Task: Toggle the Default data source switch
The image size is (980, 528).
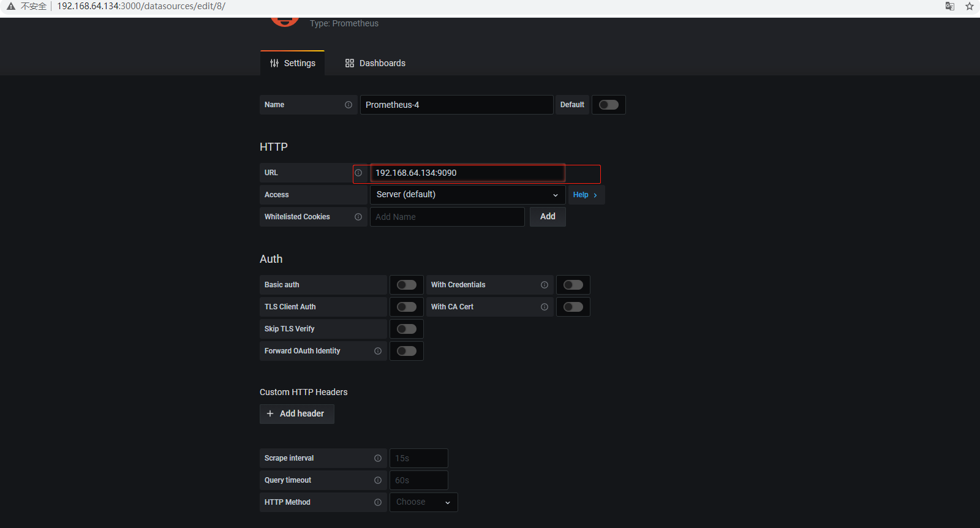Action: tap(609, 105)
